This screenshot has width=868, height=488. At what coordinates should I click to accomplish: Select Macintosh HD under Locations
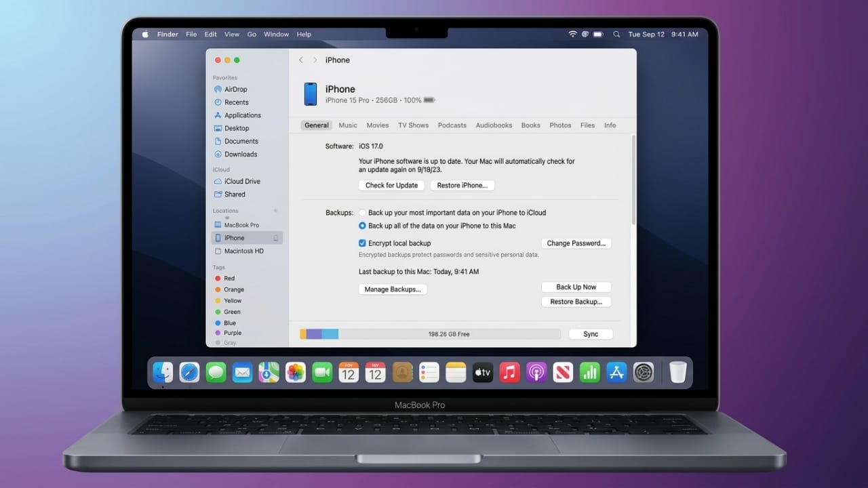click(x=238, y=251)
